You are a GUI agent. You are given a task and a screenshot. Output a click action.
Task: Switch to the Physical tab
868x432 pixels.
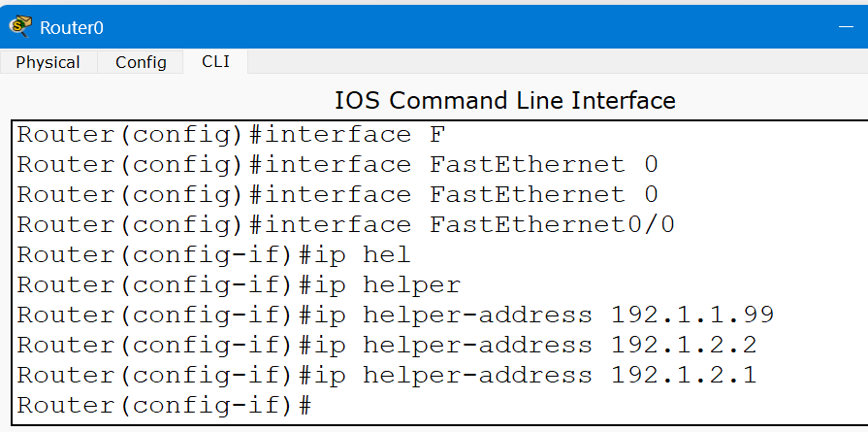[48, 62]
